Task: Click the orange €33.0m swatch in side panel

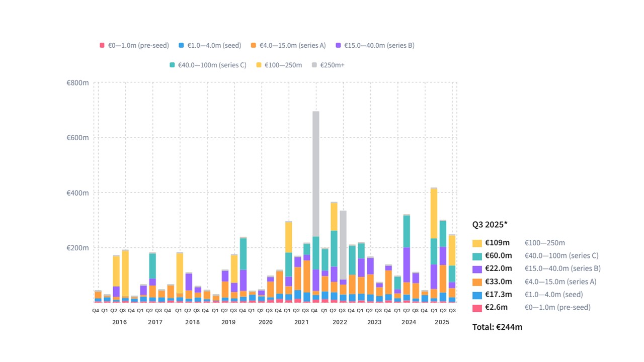Action: click(x=477, y=282)
